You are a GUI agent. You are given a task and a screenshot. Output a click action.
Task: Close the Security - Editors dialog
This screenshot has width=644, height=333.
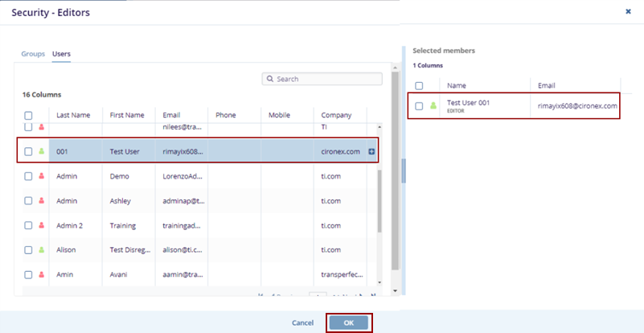click(x=628, y=12)
